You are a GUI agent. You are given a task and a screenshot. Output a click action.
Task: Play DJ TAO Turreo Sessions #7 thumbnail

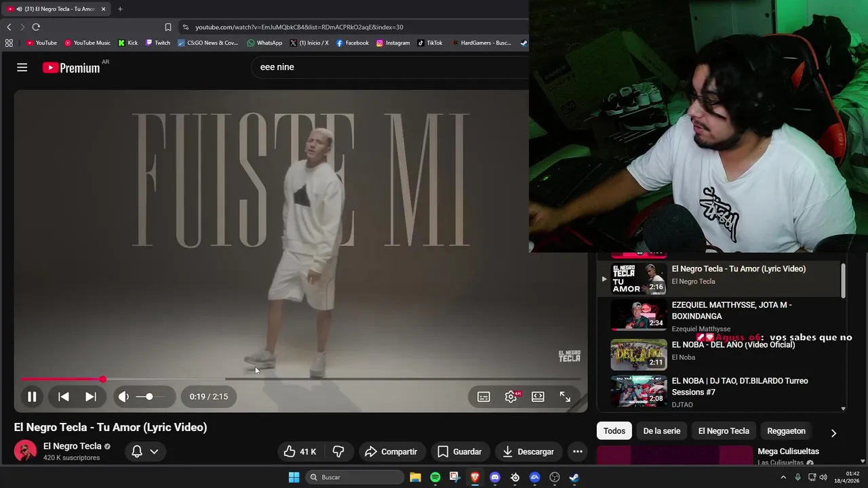(638, 391)
